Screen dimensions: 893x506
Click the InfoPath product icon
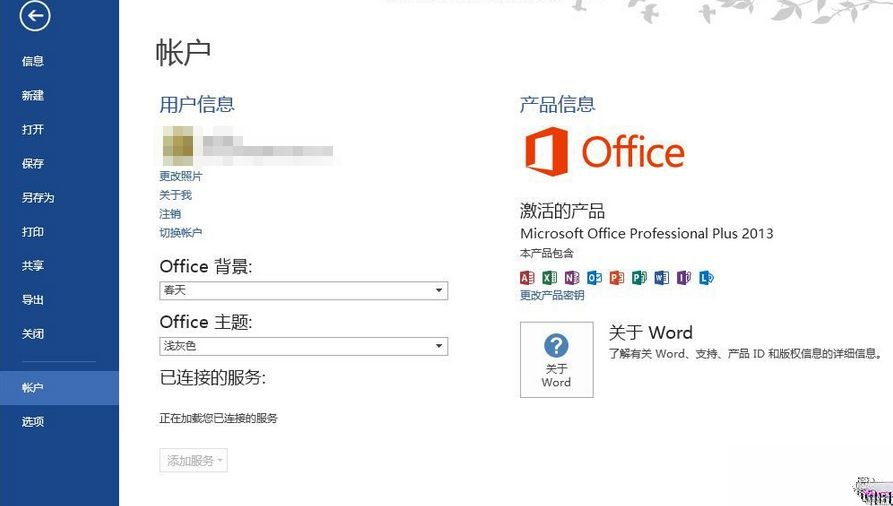point(684,278)
